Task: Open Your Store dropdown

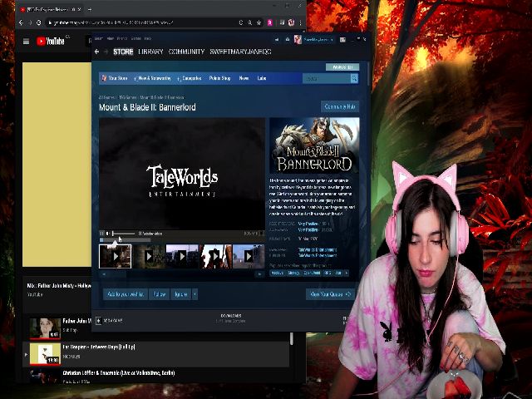Action: (x=115, y=78)
